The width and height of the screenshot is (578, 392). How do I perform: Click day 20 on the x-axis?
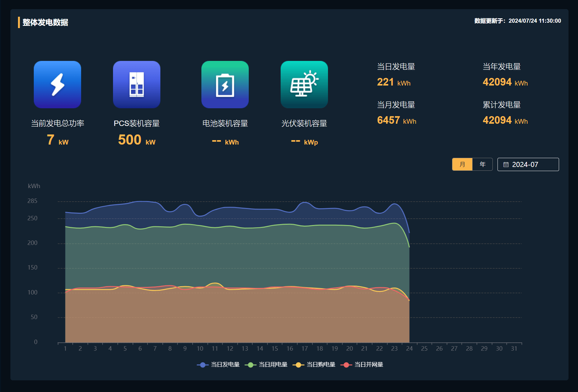click(349, 349)
